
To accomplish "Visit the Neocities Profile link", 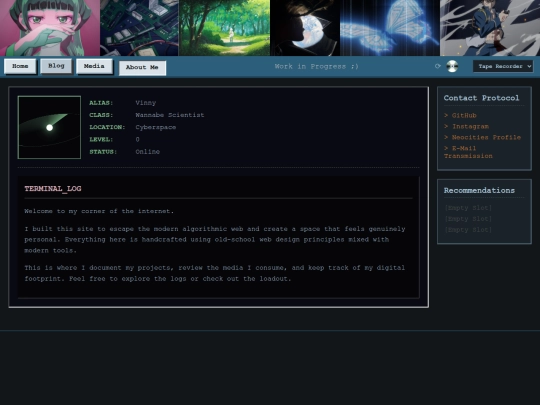I will click(x=486, y=137).
